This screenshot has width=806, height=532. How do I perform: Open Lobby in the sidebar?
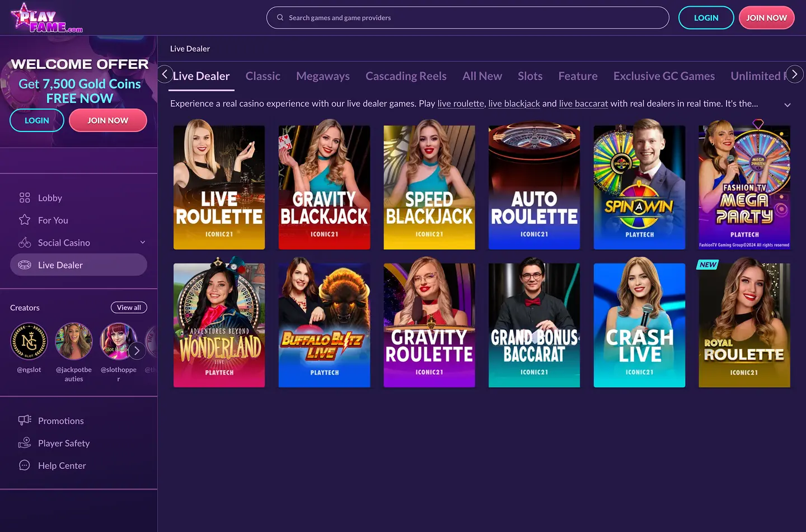tap(78, 197)
